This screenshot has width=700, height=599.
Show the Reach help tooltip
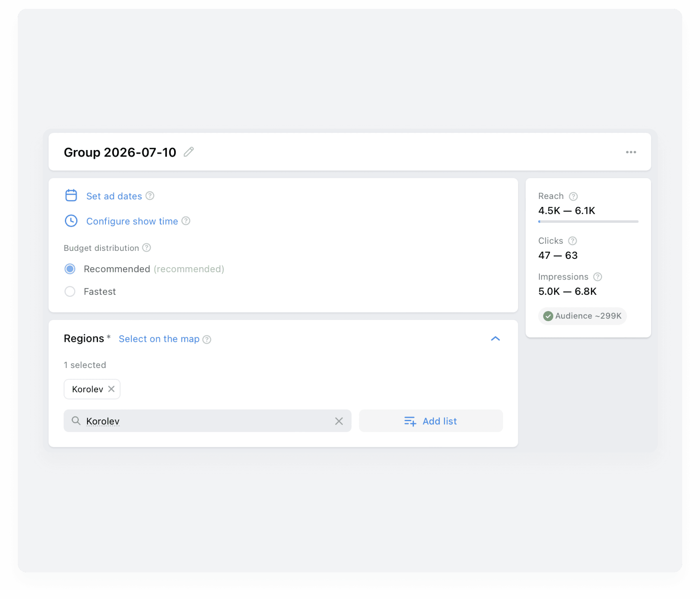coord(573,196)
